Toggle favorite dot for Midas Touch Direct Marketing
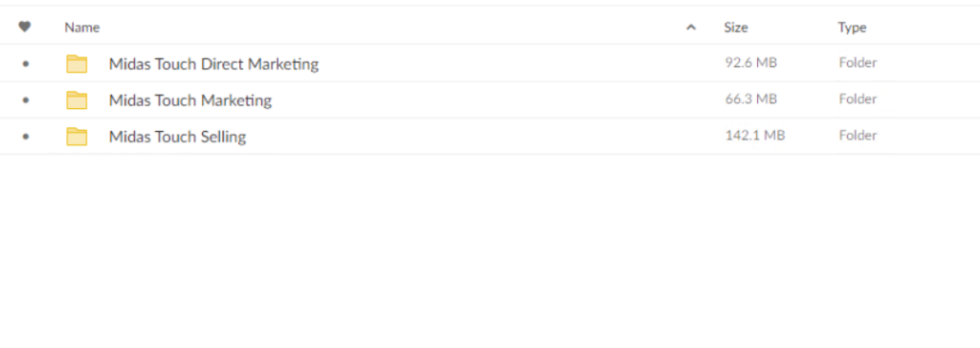Screen dimensions: 980x348 click(x=25, y=64)
